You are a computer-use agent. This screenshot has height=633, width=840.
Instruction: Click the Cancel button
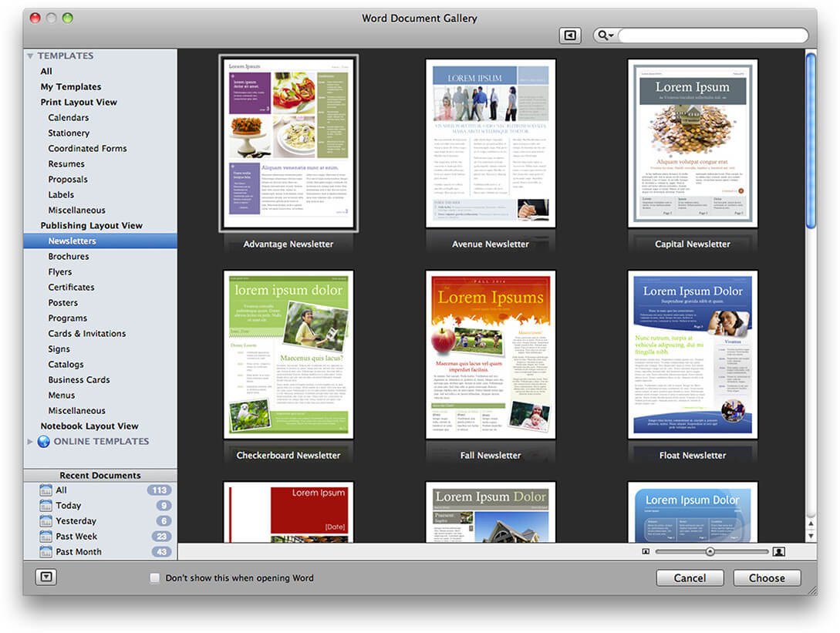pyautogui.click(x=690, y=577)
